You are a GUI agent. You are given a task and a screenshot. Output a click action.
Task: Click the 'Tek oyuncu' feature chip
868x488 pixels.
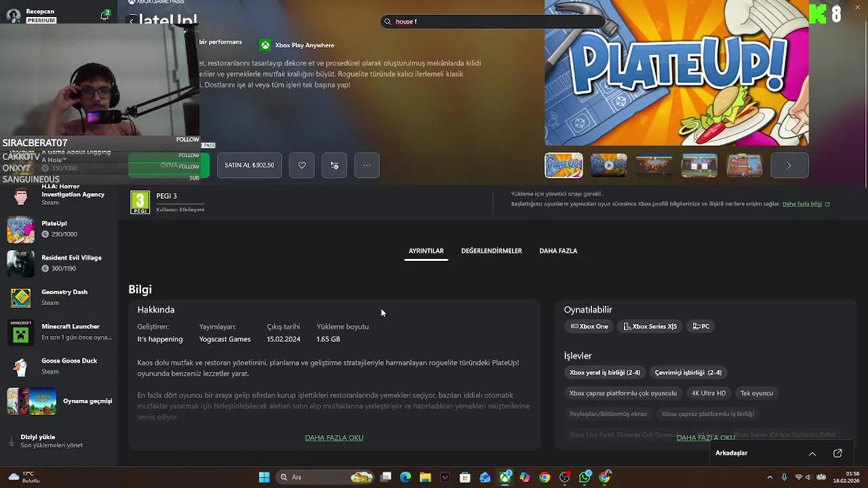tap(757, 393)
